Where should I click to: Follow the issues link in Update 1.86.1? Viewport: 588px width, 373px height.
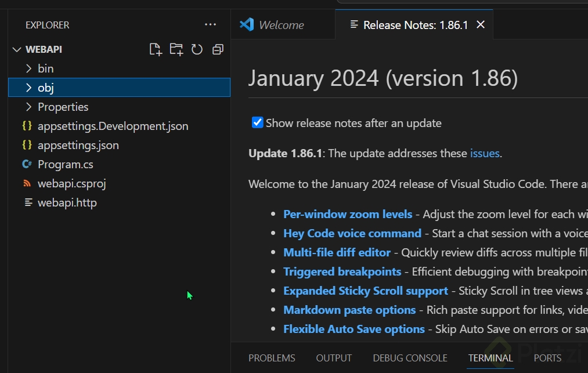[485, 153]
